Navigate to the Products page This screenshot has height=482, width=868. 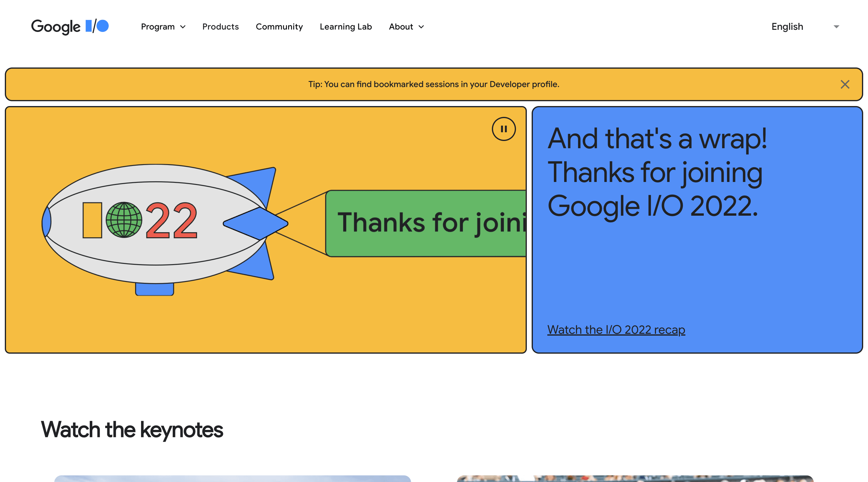(x=220, y=27)
